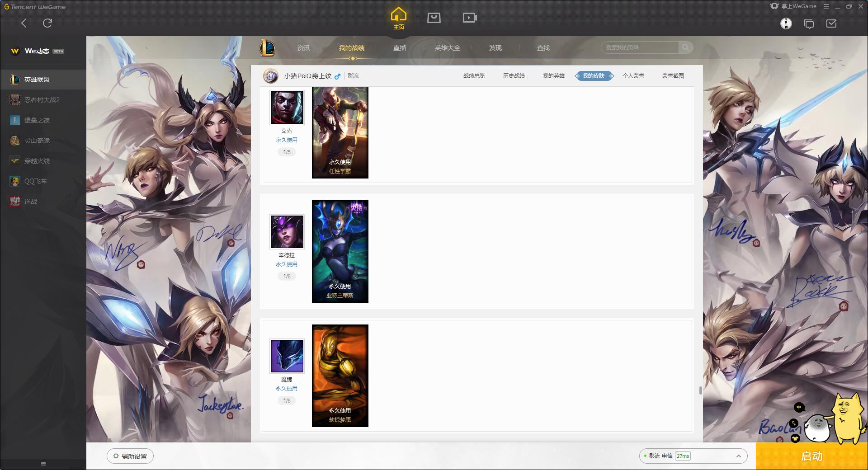The width and height of the screenshot is (868, 470).
Task: Click the 影流 server label in profile header
Action: (x=353, y=76)
